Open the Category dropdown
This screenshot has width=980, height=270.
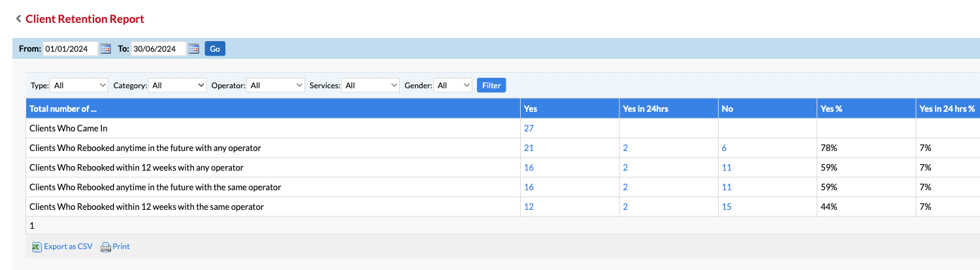(x=178, y=85)
